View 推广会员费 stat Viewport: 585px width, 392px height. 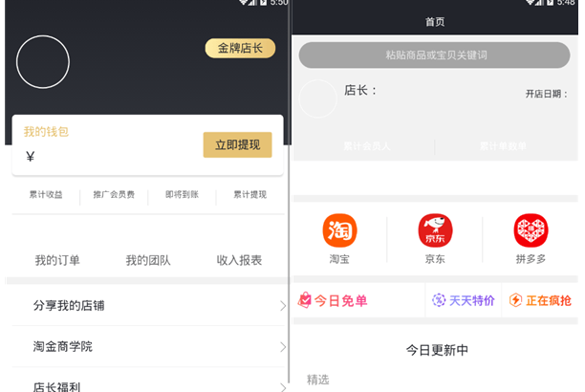[x=114, y=195]
